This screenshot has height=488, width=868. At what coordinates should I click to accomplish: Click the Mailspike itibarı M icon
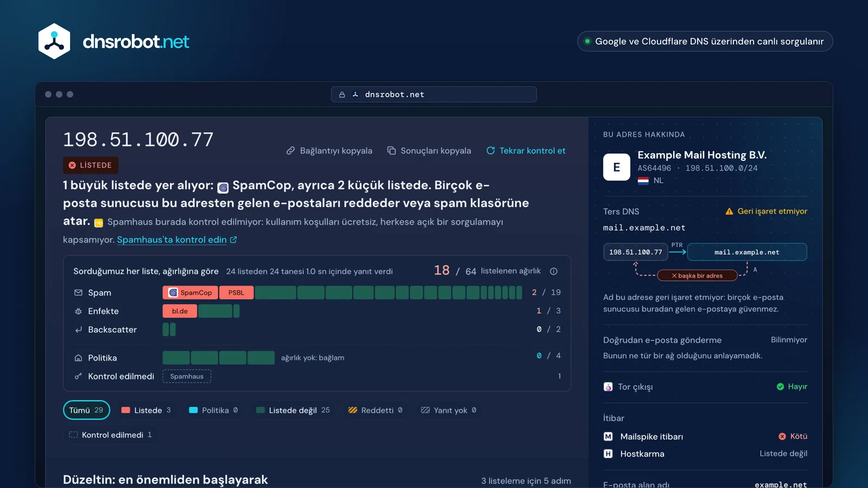point(608,436)
